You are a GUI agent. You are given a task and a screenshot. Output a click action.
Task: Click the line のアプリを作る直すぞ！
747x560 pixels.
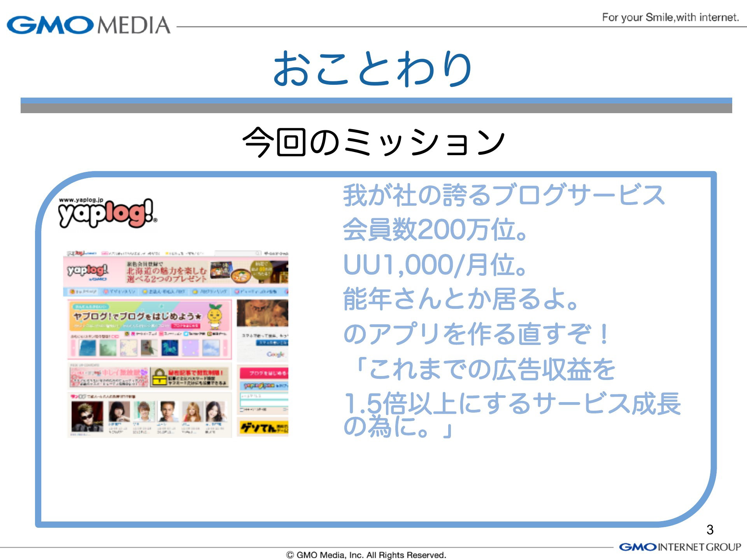477,334
